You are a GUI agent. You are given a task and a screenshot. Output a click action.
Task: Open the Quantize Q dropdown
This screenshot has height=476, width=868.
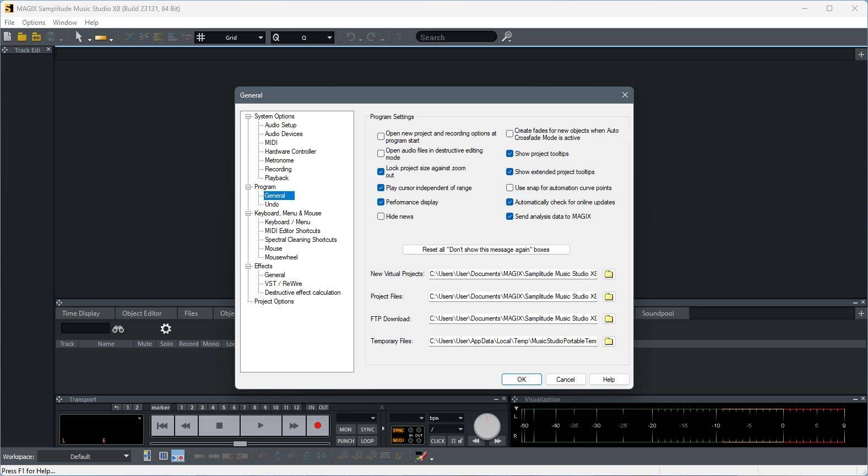(x=329, y=37)
